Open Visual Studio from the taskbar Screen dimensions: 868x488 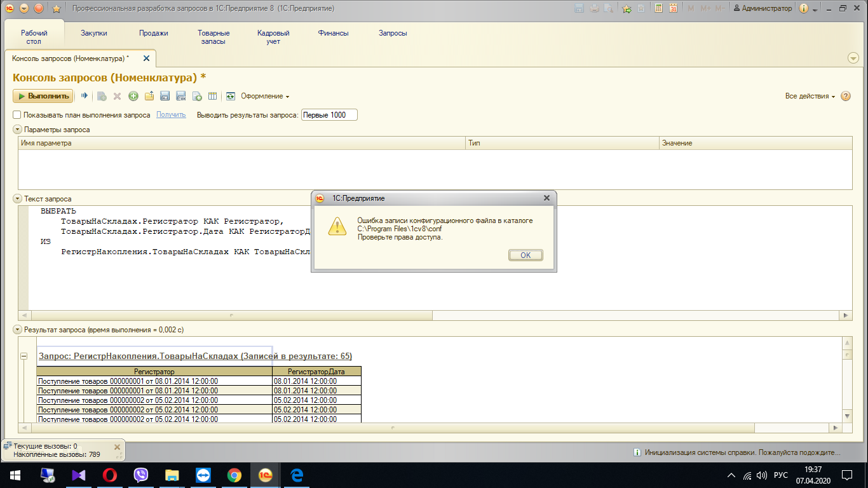tap(79, 475)
